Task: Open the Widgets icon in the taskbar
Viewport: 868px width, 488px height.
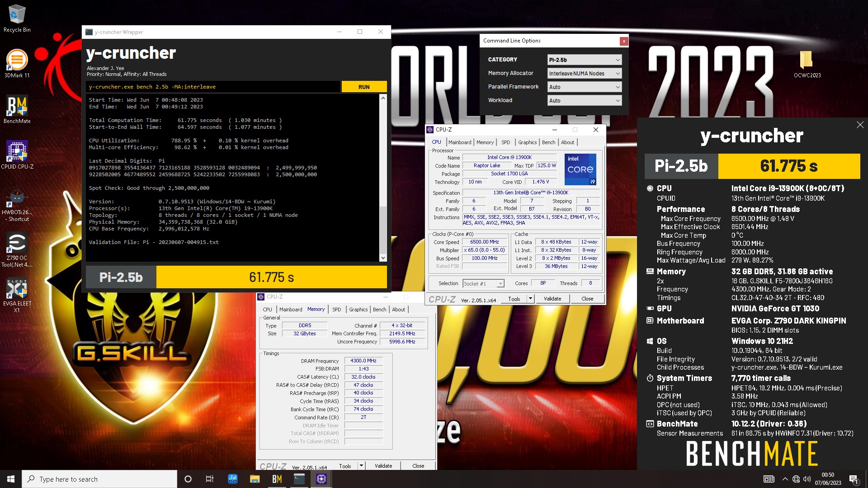Action: coord(233,479)
